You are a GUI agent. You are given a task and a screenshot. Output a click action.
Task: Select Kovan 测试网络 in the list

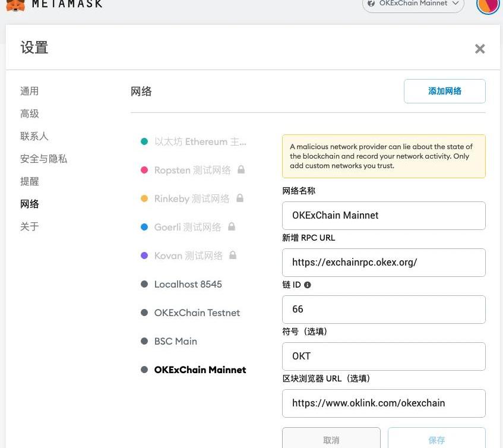(188, 255)
